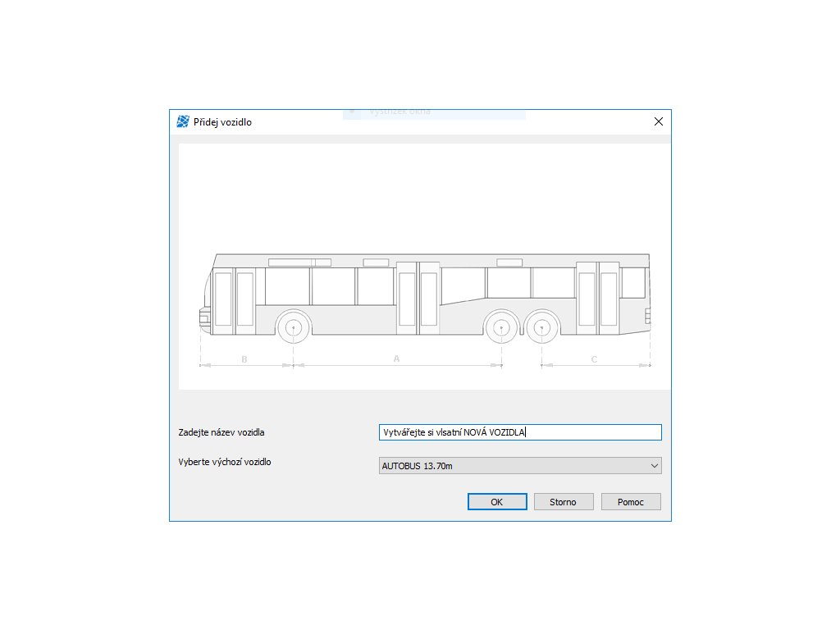This screenshot has height=630, width=840.
Task: Click the front wheel of the bus
Action: coord(293,326)
